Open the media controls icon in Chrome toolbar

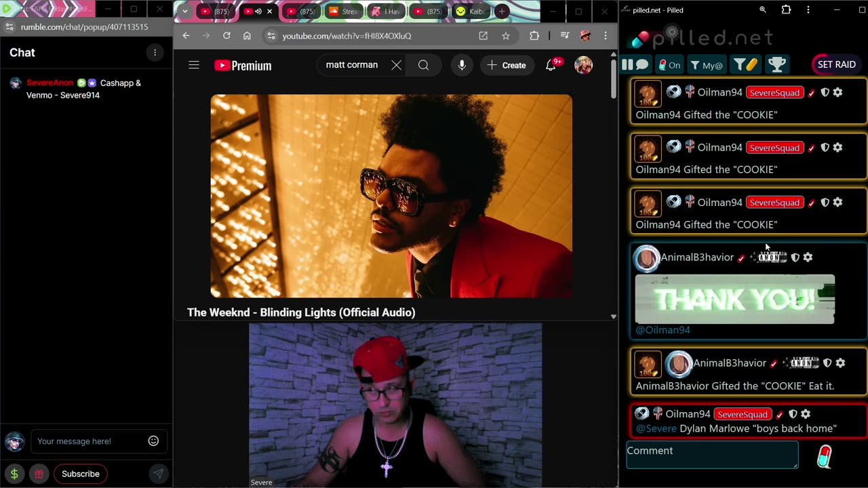[x=565, y=36]
